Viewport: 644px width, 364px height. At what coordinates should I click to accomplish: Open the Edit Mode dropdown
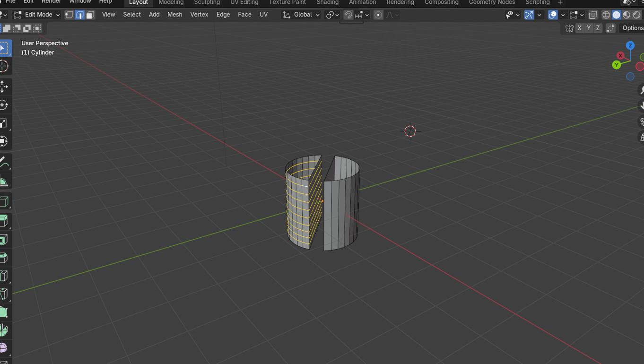pos(37,15)
